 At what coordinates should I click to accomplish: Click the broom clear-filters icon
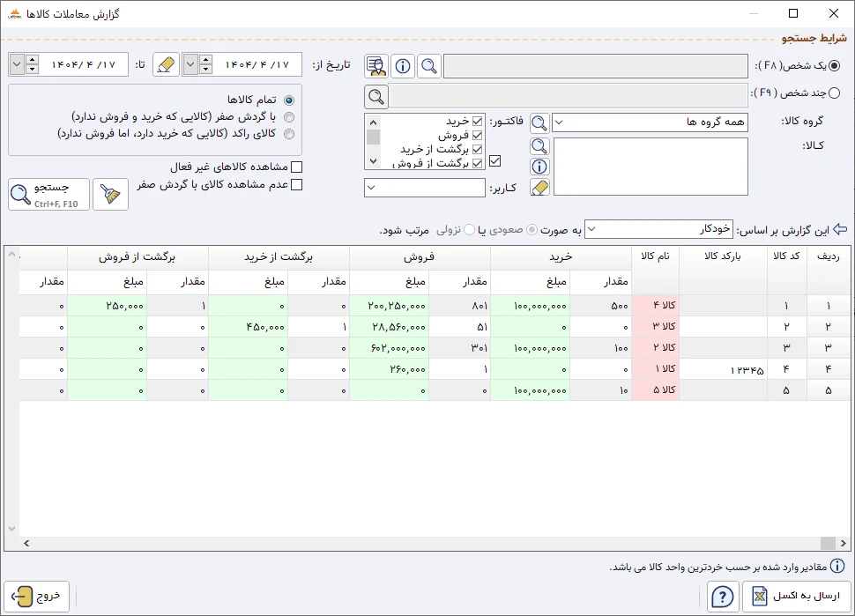click(x=111, y=194)
